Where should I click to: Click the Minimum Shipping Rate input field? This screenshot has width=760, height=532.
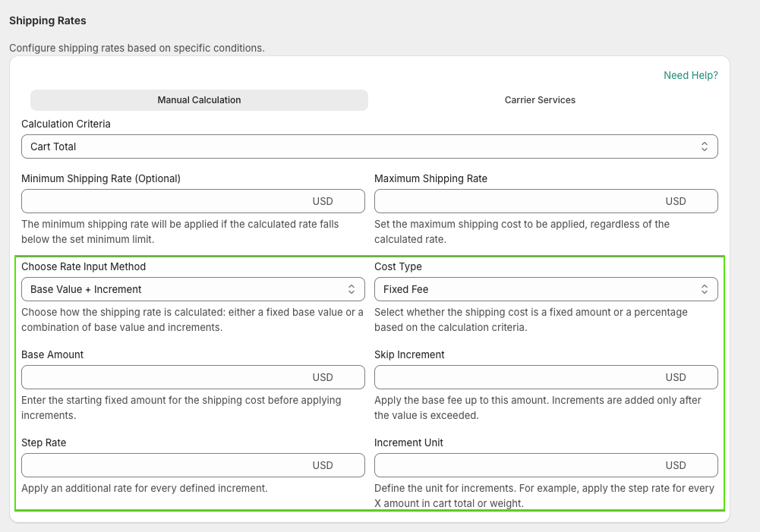[x=193, y=201]
